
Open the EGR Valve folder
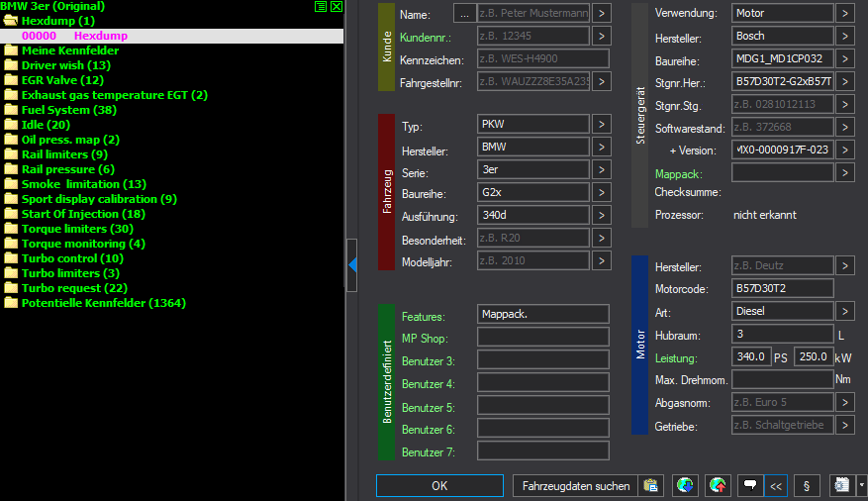[11, 80]
